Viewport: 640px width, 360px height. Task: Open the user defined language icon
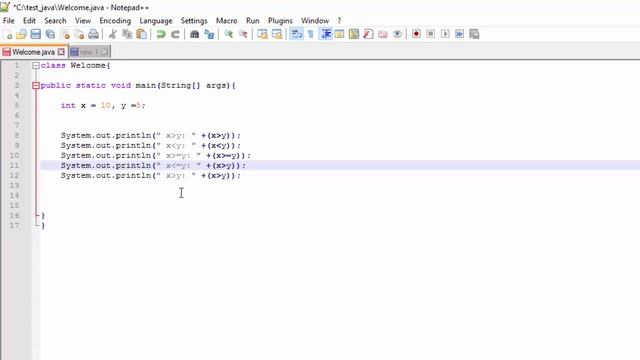(x=340, y=34)
